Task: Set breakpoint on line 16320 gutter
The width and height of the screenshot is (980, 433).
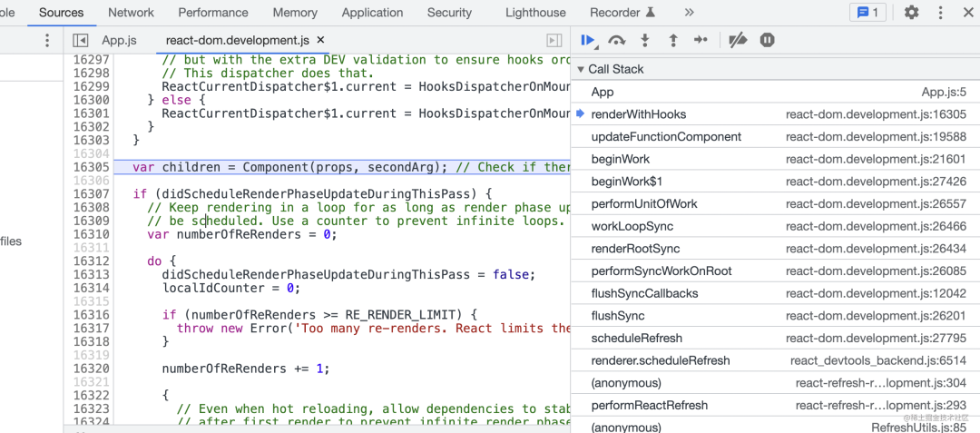Action: (91, 369)
